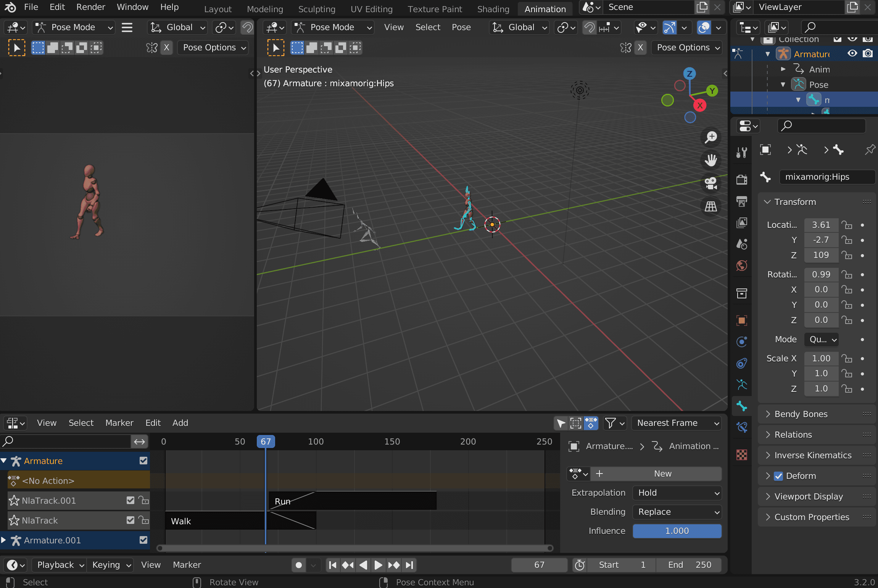
Task: Click the bone name field mixamorig:Hips
Action: (x=826, y=177)
